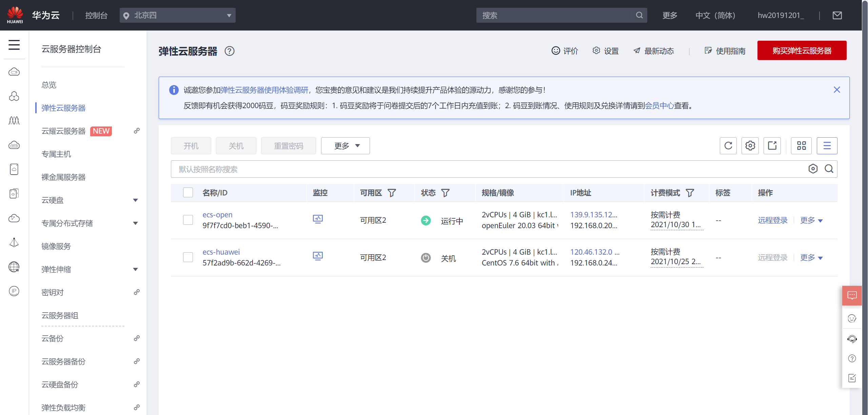The width and height of the screenshot is (868, 415).
Task: Open the 北京四 region dropdown
Action: (177, 15)
